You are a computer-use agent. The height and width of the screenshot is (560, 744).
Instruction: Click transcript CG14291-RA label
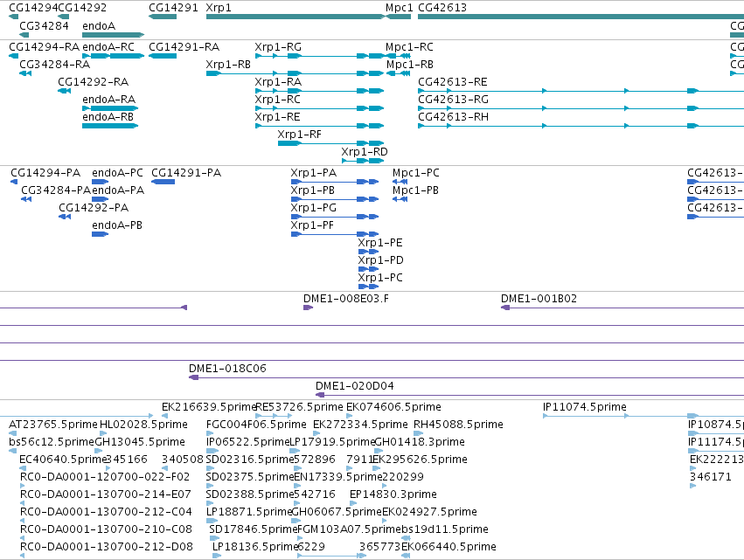tap(184, 47)
